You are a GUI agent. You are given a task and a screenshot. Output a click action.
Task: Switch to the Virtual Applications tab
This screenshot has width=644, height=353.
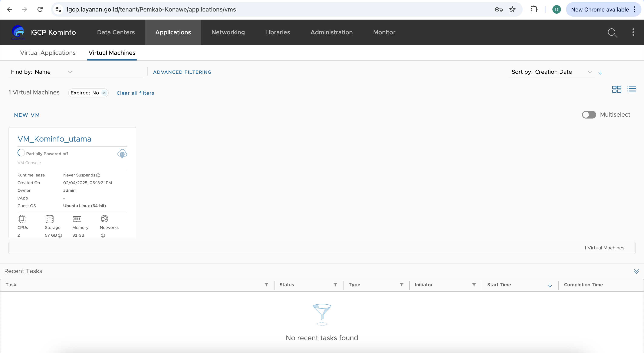[48, 53]
